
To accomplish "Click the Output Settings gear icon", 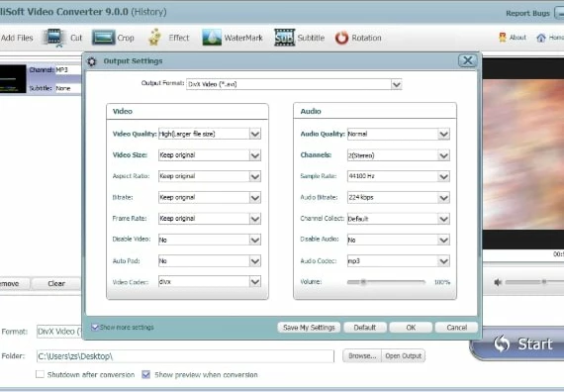I will click(x=92, y=61).
